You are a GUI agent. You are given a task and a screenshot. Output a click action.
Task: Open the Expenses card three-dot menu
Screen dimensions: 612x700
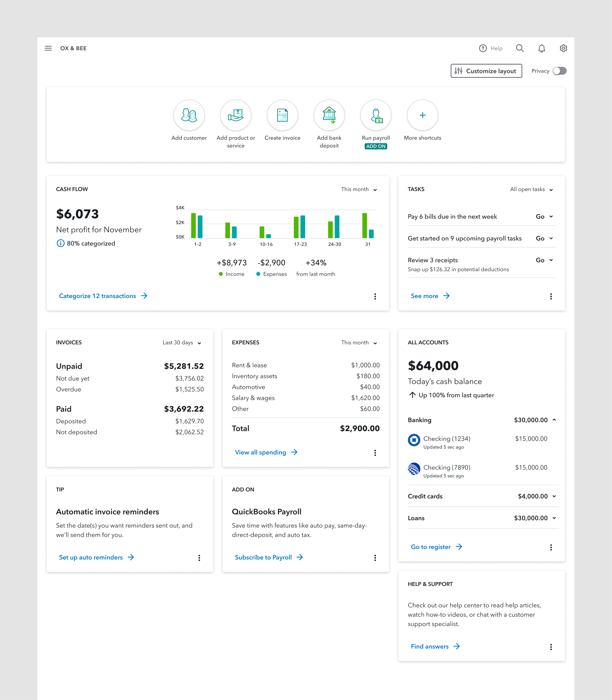(375, 453)
